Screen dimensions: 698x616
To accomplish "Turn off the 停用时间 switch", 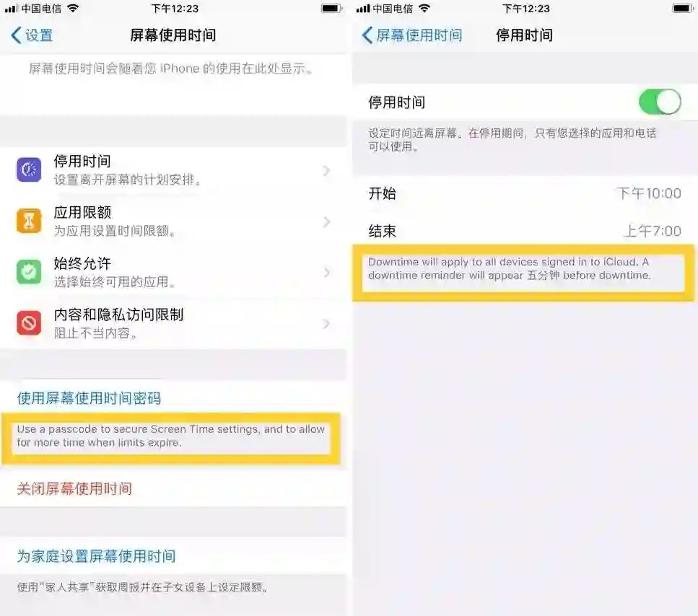I will (x=660, y=102).
